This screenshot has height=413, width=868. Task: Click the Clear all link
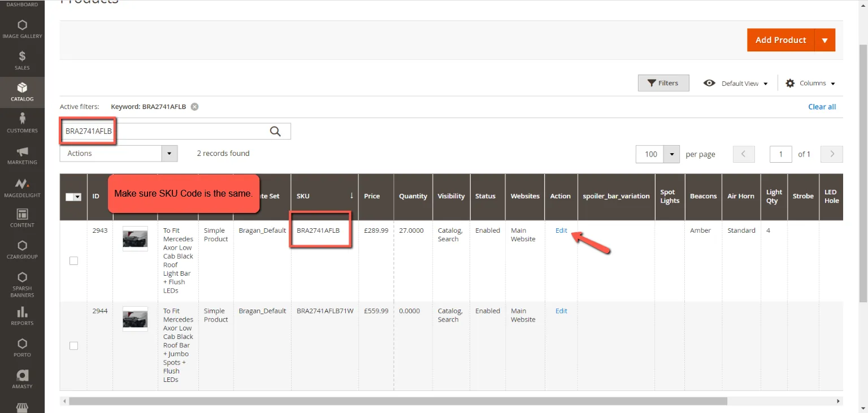point(822,107)
